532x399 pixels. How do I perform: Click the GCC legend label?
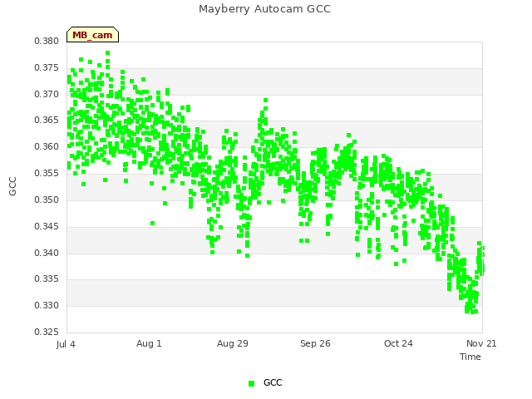(x=273, y=382)
